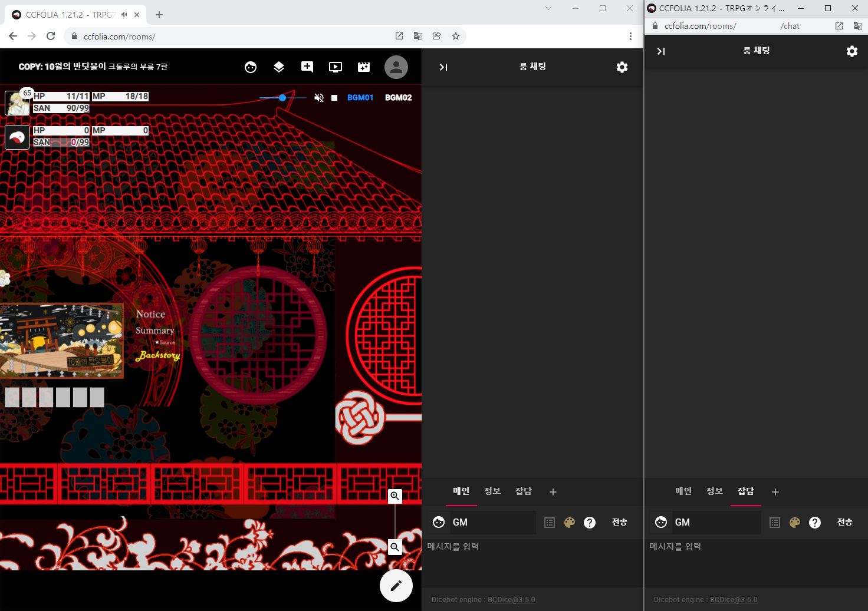Open the user profile avatar
This screenshot has width=868, height=611.
tap(396, 67)
